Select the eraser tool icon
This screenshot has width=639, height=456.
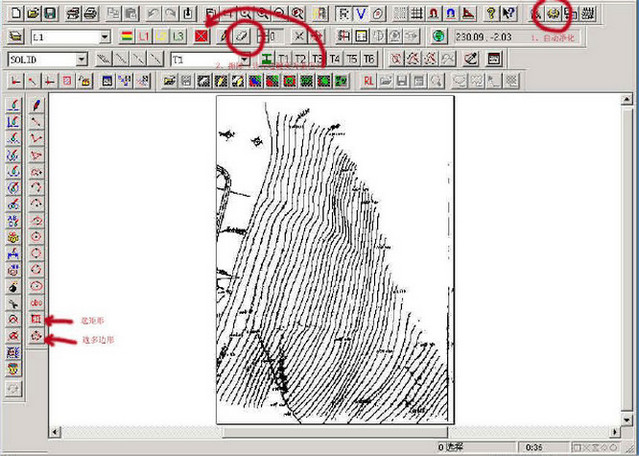click(x=242, y=37)
